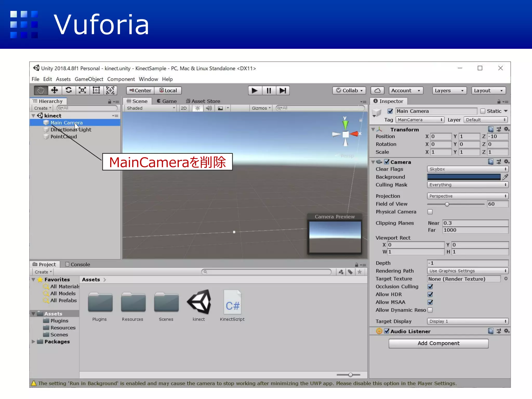Select the Move tool
This screenshot has height=399, width=532.
click(55, 90)
